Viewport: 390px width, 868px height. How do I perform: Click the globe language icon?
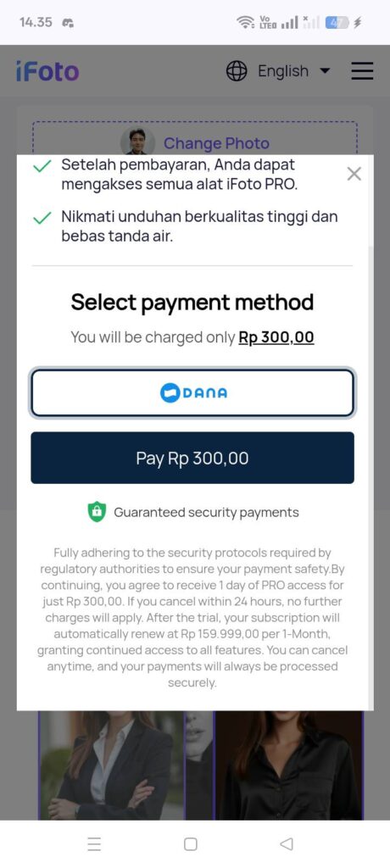237,71
